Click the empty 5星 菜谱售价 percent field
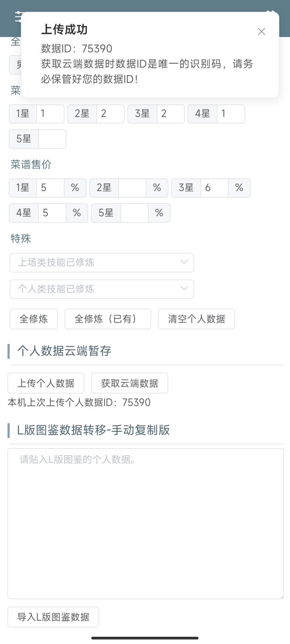This screenshot has height=644, width=290. pyautogui.click(x=134, y=213)
